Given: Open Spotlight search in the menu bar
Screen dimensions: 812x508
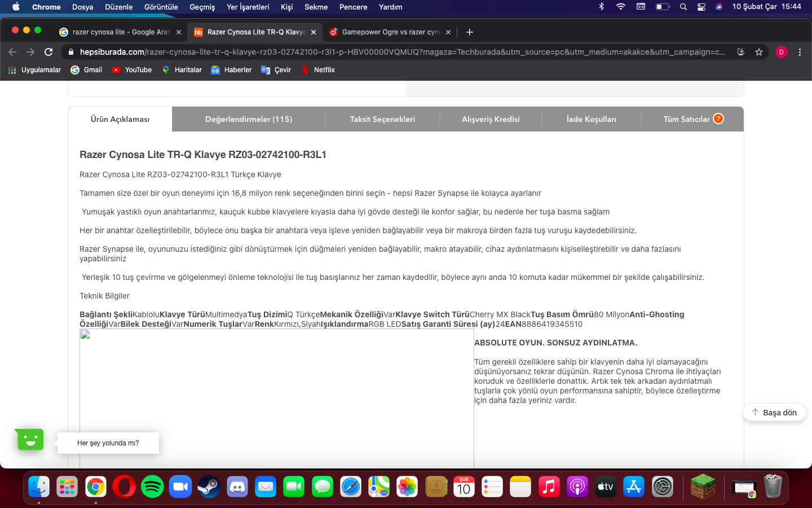Looking at the screenshot, I should 683,7.
